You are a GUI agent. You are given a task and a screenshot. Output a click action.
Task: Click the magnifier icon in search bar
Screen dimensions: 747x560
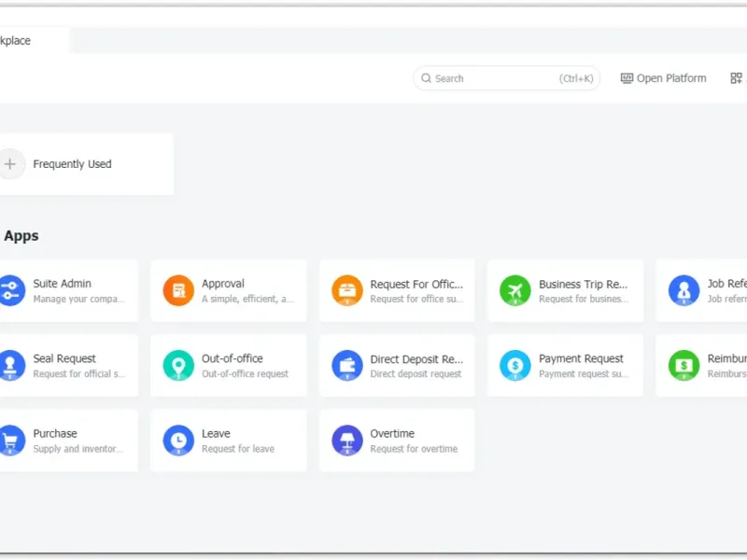coord(427,78)
